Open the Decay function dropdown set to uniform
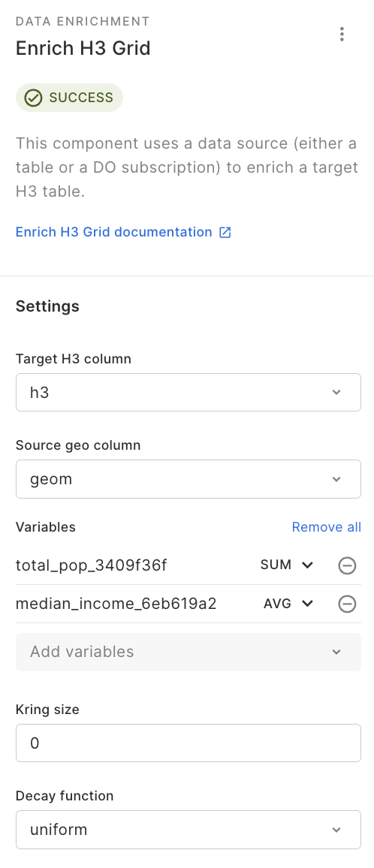This screenshot has height=868, width=374. (x=189, y=830)
